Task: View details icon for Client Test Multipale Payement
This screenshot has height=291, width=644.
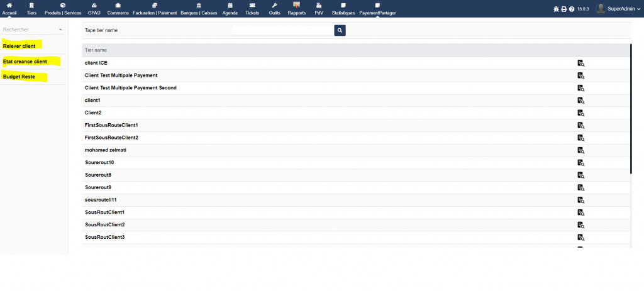Action: point(580,75)
